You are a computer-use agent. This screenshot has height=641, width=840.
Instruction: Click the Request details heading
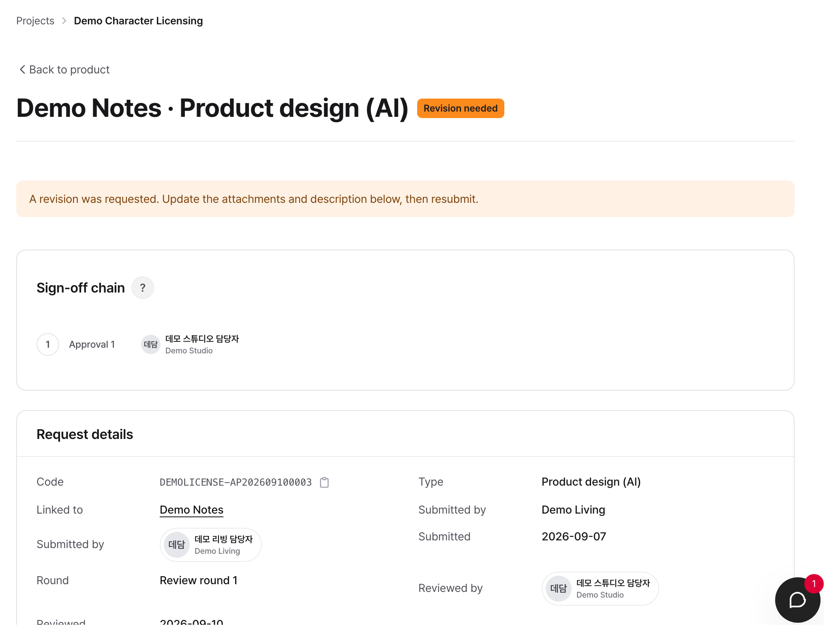(85, 434)
